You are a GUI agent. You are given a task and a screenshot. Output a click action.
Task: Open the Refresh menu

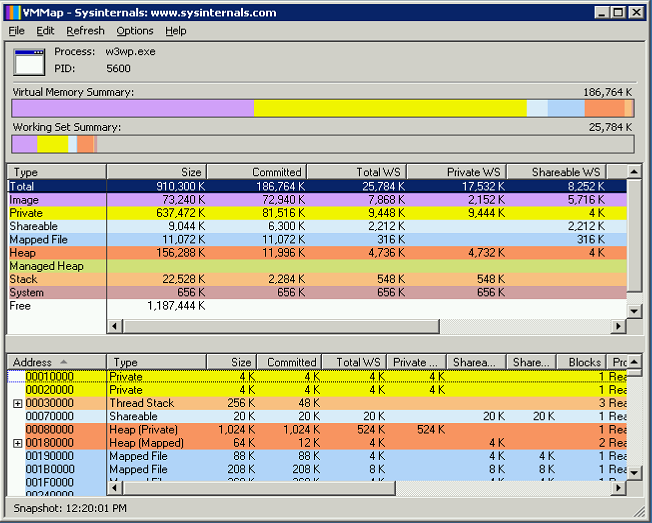coord(85,31)
